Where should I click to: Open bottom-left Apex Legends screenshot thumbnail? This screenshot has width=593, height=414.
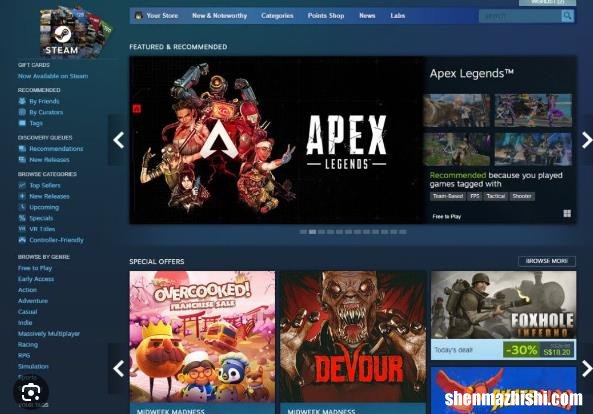coord(457,149)
